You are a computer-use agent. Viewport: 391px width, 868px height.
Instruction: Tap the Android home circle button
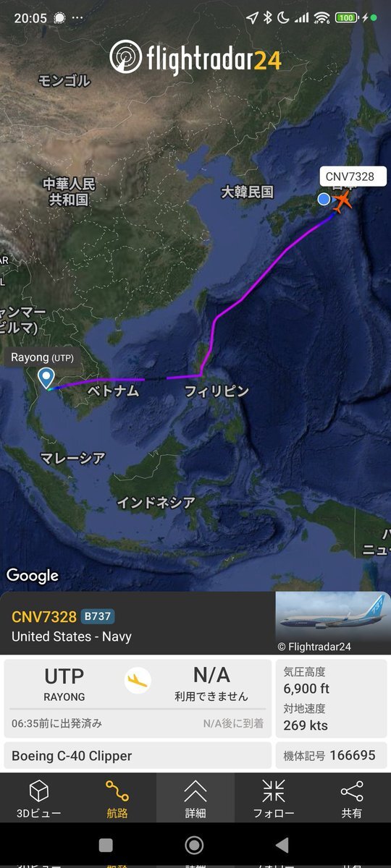pyautogui.click(x=194, y=845)
